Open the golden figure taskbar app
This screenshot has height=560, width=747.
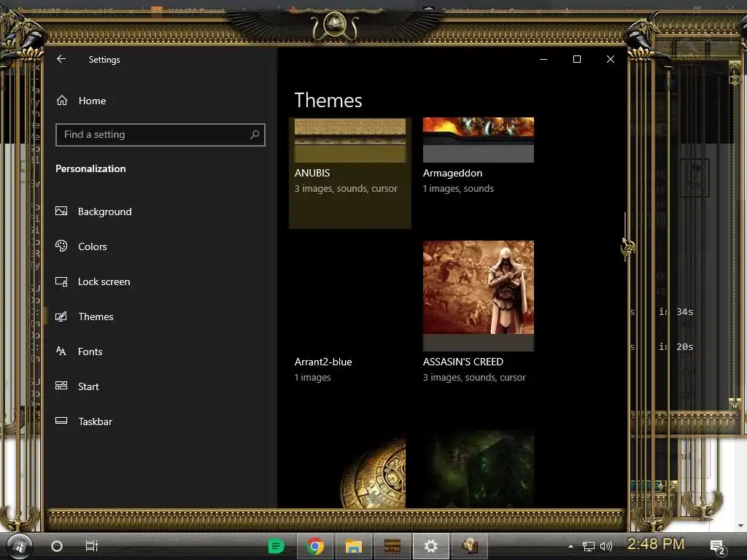[469, 546]
